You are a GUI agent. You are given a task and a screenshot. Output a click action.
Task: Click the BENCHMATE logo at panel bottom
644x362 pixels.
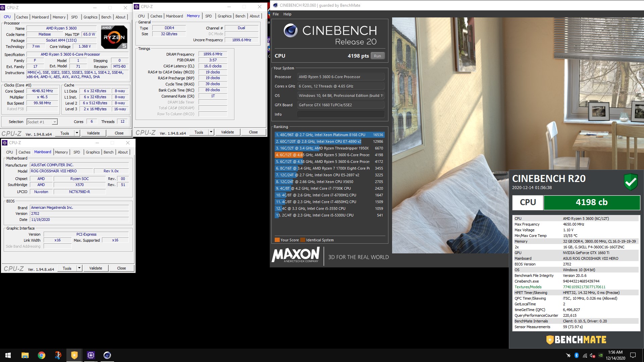click(576, 340)
